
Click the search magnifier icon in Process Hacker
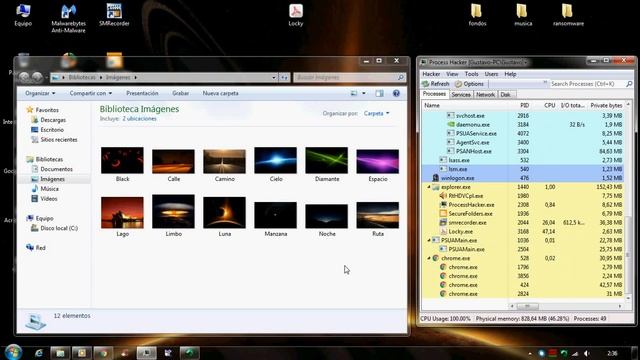click(629, 84)
